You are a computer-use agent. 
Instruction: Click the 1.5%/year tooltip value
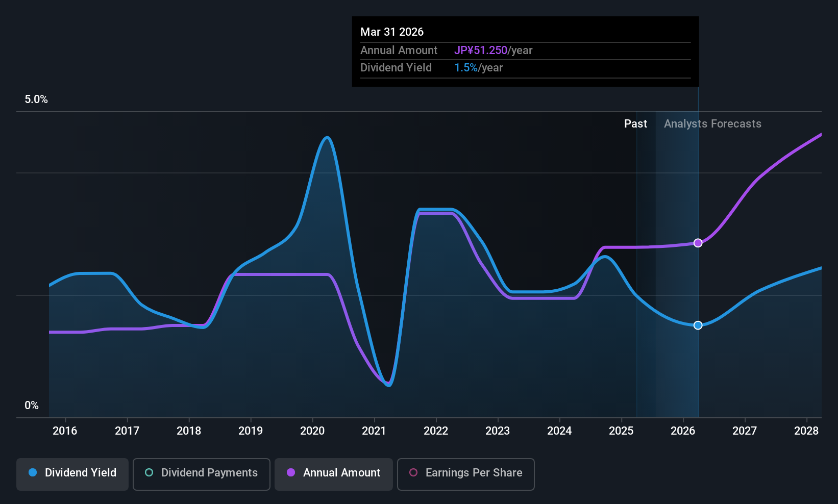click(478, 68)
